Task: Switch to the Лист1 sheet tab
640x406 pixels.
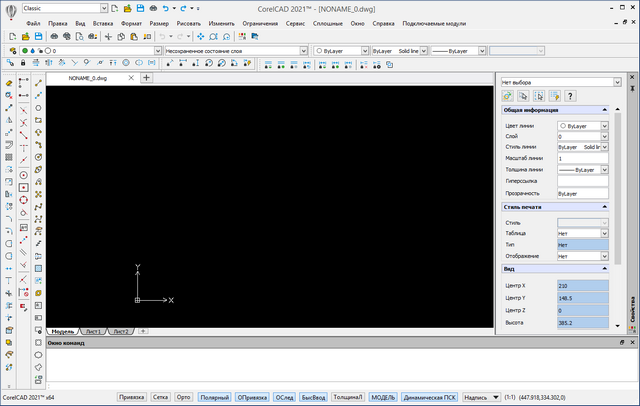Action: point(93,330)
